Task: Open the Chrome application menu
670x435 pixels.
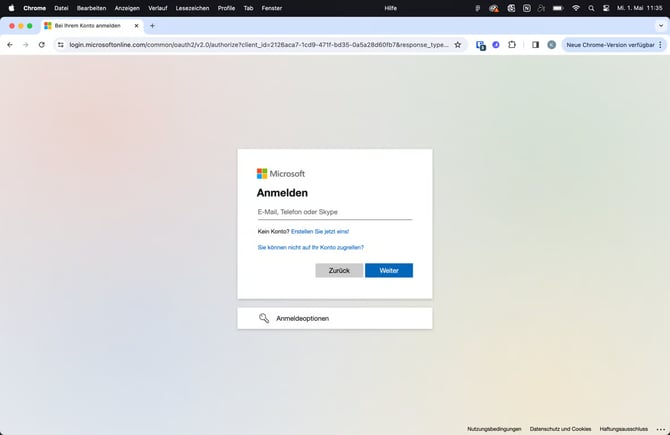Action: [35, 8]
